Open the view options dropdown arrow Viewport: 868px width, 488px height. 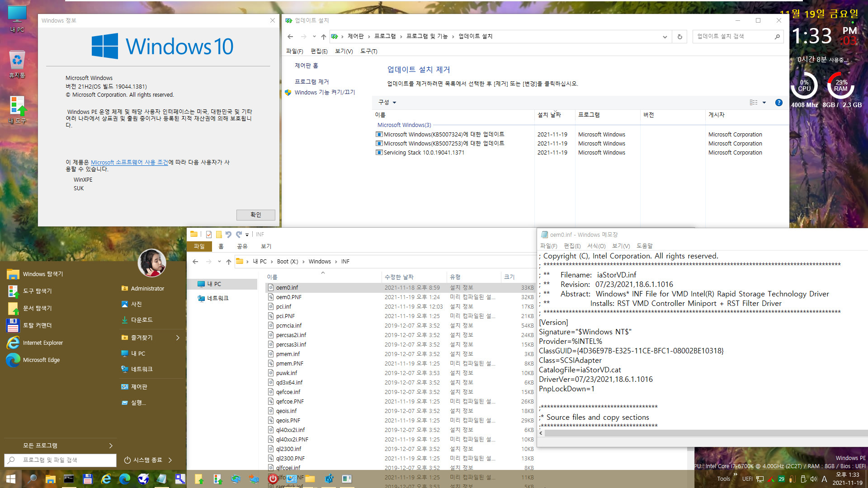click(x=764, y=103)
